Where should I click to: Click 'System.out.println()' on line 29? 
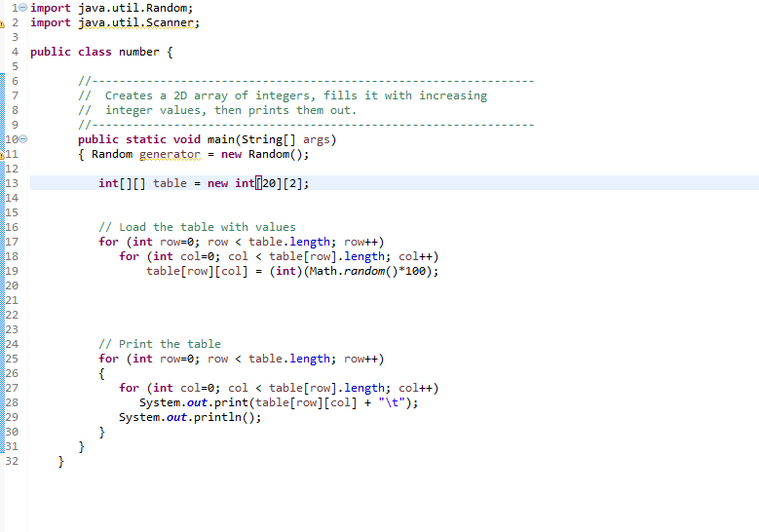click(186, 417)
